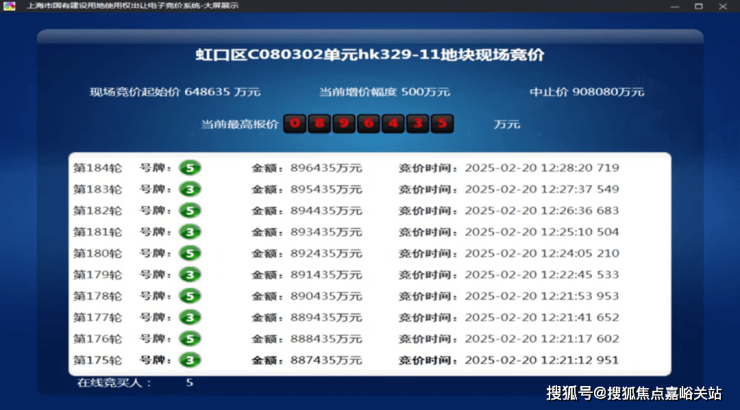Screen dimensions: 740x410
Task: Click the bid time 12:28:20 719
Action: [x=580, y=168]
